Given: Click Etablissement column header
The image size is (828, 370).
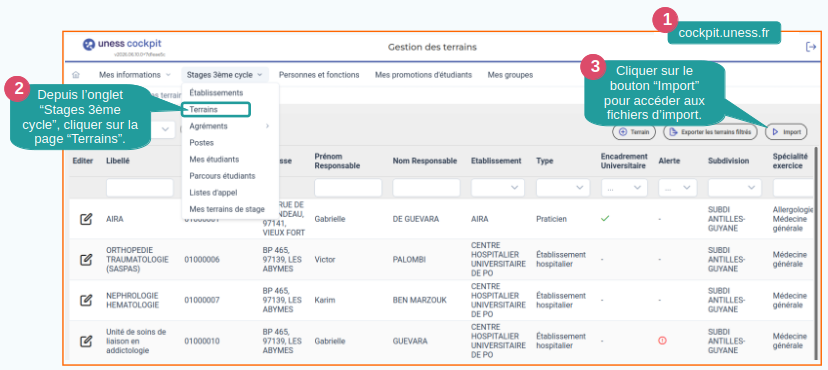Looking at the screenshot, I should [496, 161].
